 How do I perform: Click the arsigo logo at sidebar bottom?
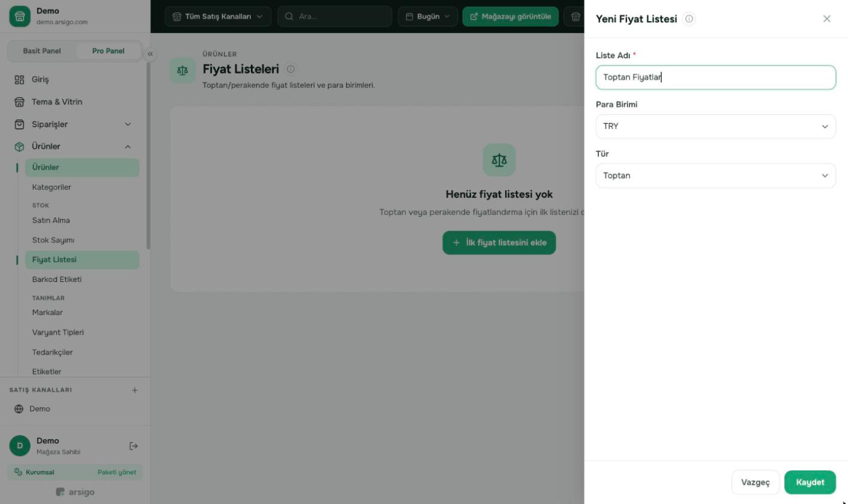(x=75, y=492)
